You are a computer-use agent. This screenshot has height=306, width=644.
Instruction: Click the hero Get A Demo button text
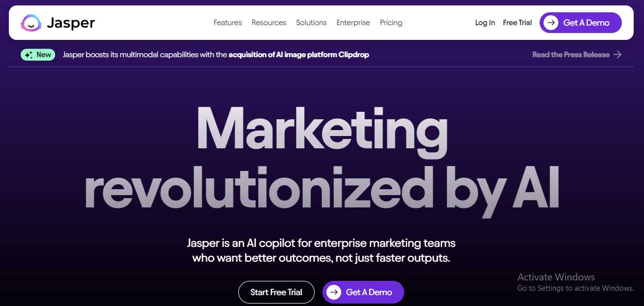[369, 292]
